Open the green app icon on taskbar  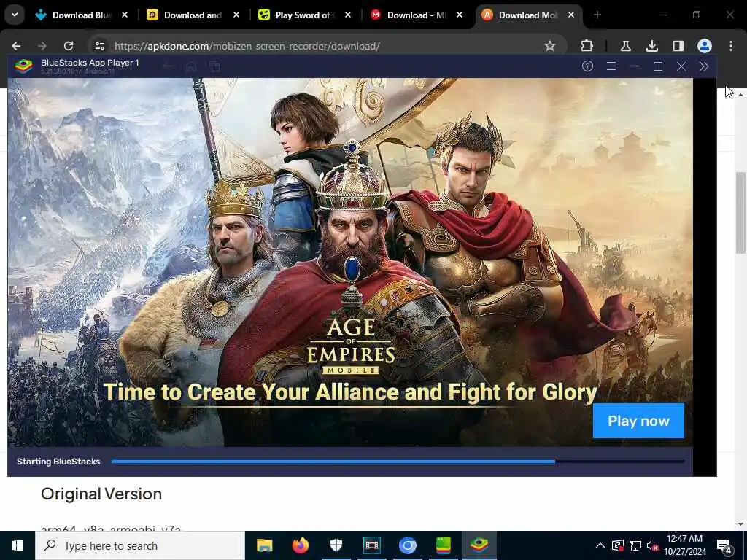coord(443,545)
